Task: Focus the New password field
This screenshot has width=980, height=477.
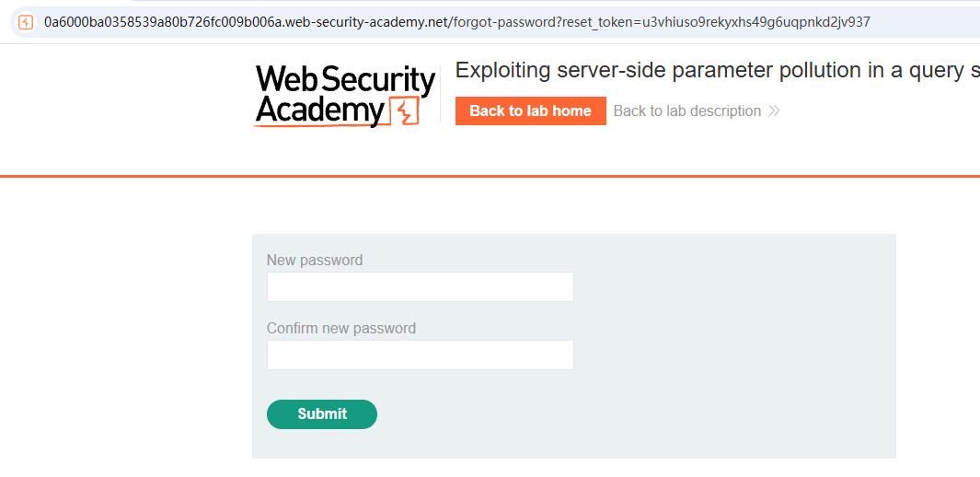Action: tap(420, 287)
